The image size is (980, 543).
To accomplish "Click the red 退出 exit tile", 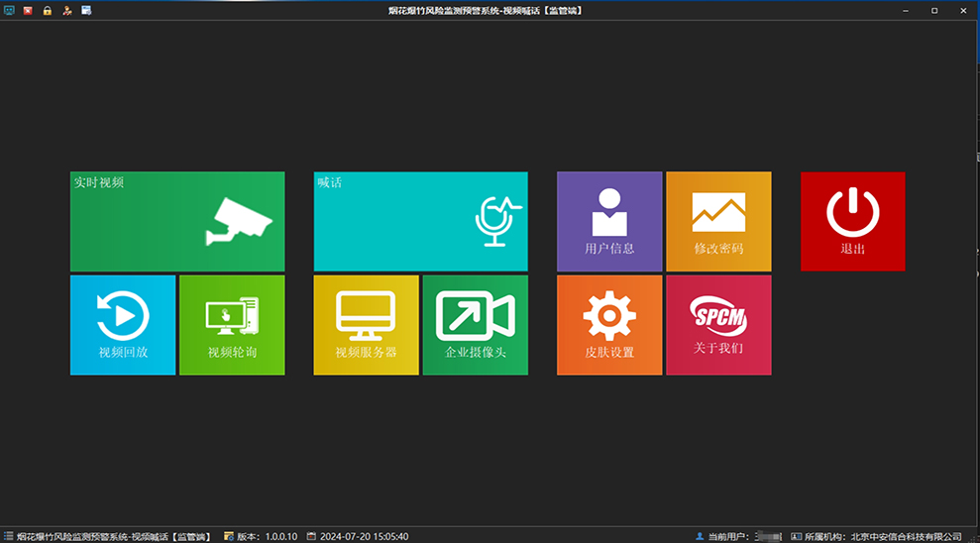I will 852,221.
